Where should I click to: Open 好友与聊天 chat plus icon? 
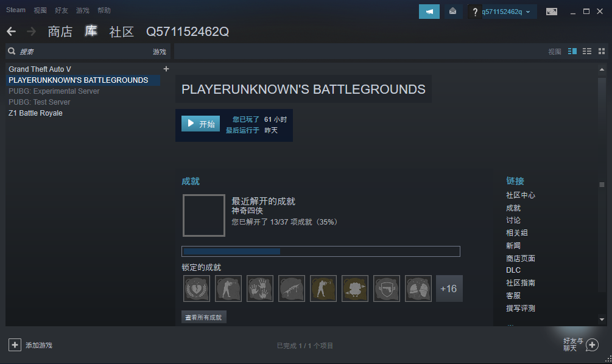click(x=592, y=345)
